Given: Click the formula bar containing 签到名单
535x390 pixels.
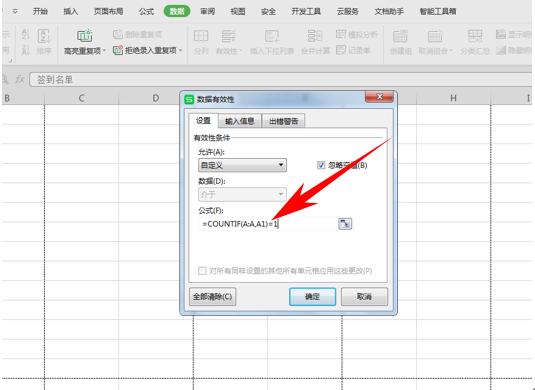Looking at the screenshot, I should pos(280,80).
